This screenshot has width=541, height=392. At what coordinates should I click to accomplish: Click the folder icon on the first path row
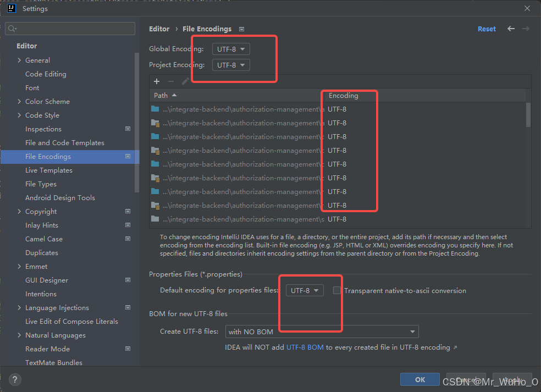[x=154, y=109]
